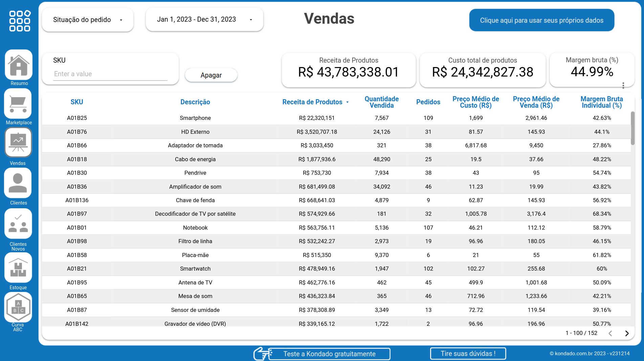The image size is (644, 361).
Task: Click the table vertical scrollbar
Action: [632, 129]
